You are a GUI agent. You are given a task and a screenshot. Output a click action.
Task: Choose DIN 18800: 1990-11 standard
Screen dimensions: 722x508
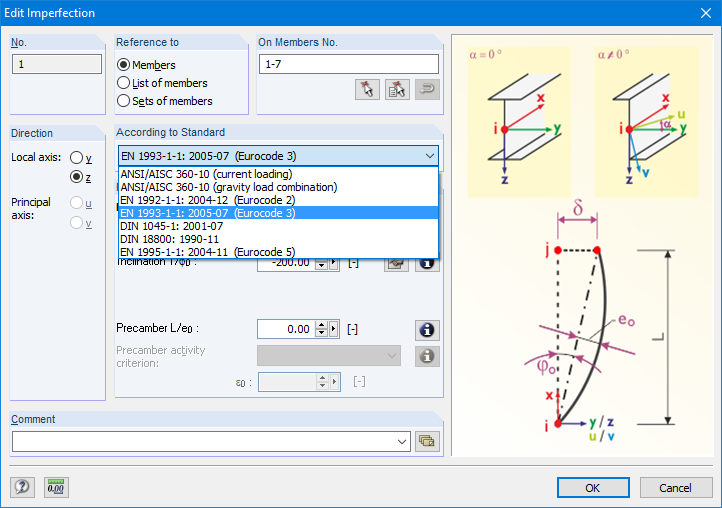[279, 239]
